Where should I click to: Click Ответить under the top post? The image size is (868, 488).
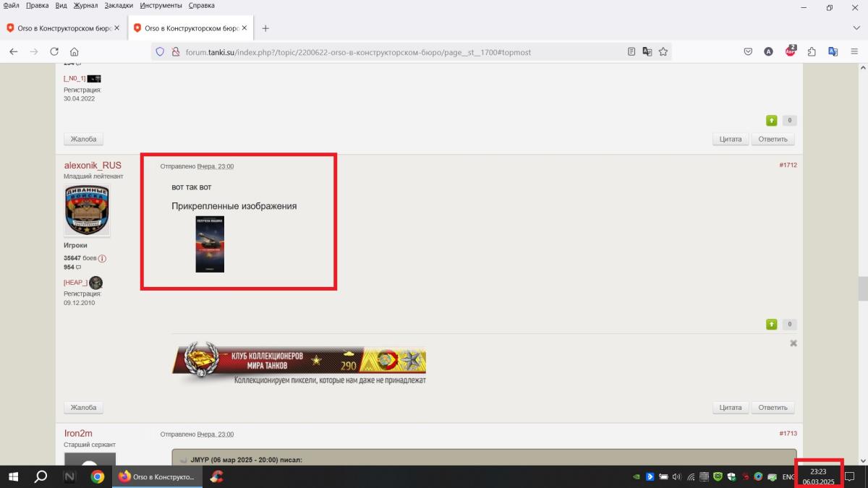pyautogui.click(x=773, y=139)
